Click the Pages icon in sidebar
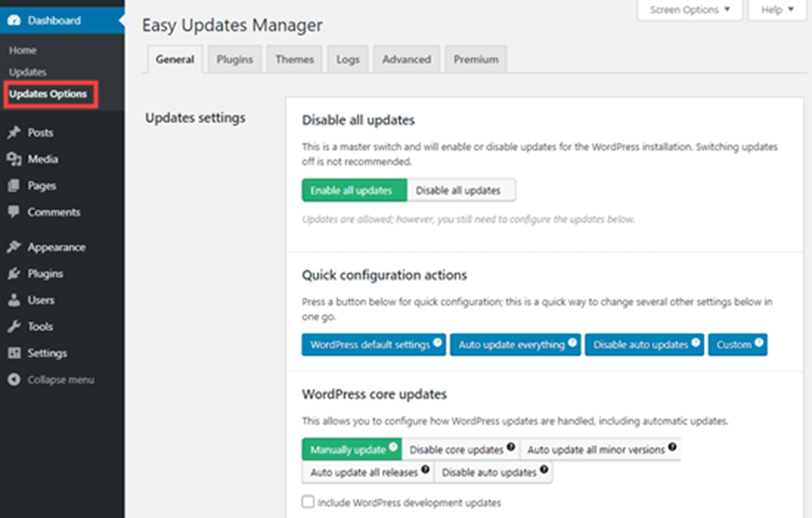The width and height of the screenshot is (812, 518). (14, 185)
